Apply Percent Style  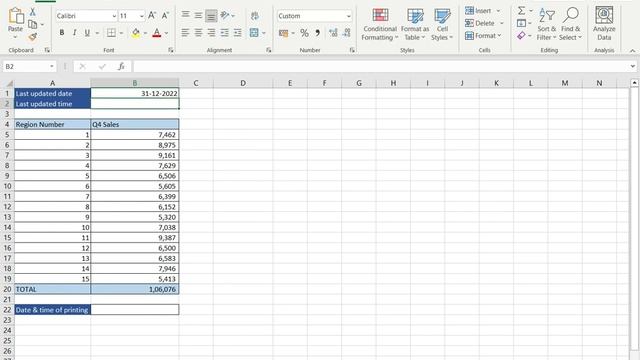[x=304, y=33]
